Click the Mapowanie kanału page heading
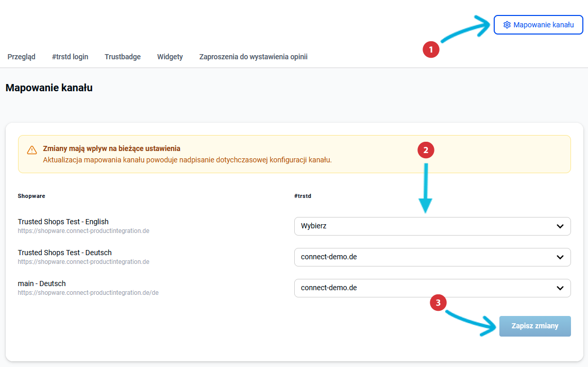588x367 pixels. [49, 88]
